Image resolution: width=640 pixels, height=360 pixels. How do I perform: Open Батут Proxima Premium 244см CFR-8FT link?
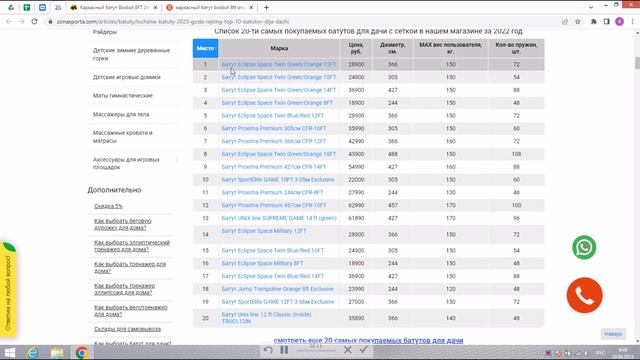point(272,192)
